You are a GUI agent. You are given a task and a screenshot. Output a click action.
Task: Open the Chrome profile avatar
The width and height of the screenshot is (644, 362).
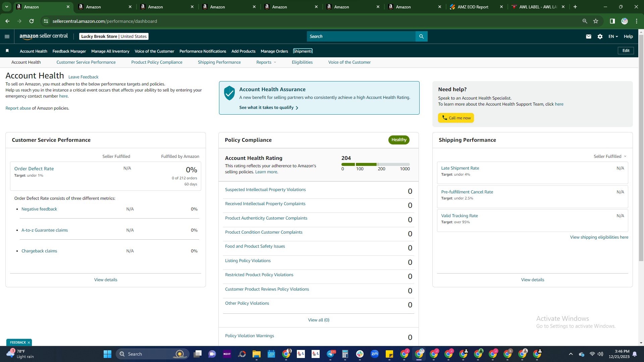click(625, 21)
